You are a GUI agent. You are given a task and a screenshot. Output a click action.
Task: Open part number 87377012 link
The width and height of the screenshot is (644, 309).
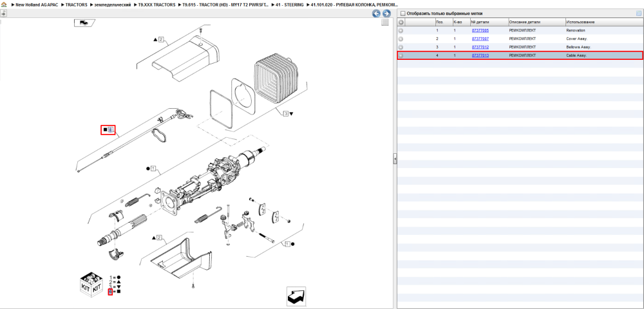480,47
